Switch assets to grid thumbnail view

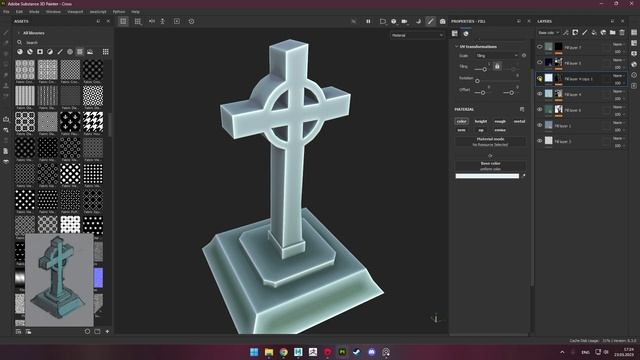(106, 52)
